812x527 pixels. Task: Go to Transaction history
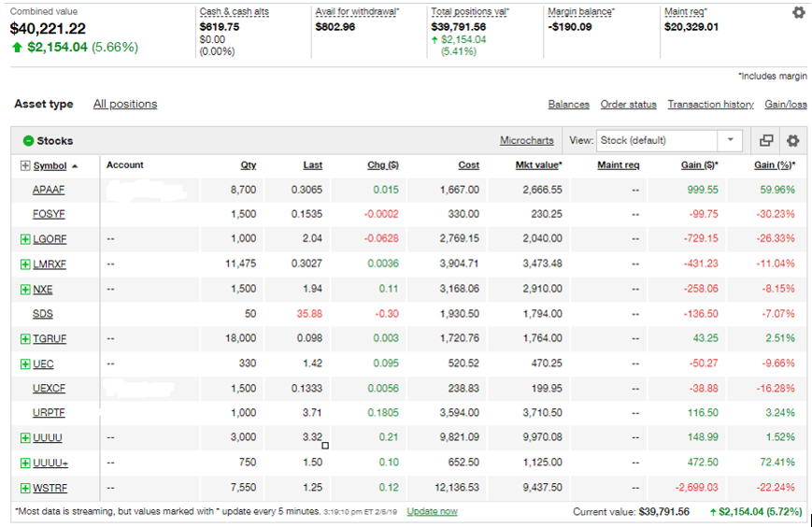click(710, 105)
